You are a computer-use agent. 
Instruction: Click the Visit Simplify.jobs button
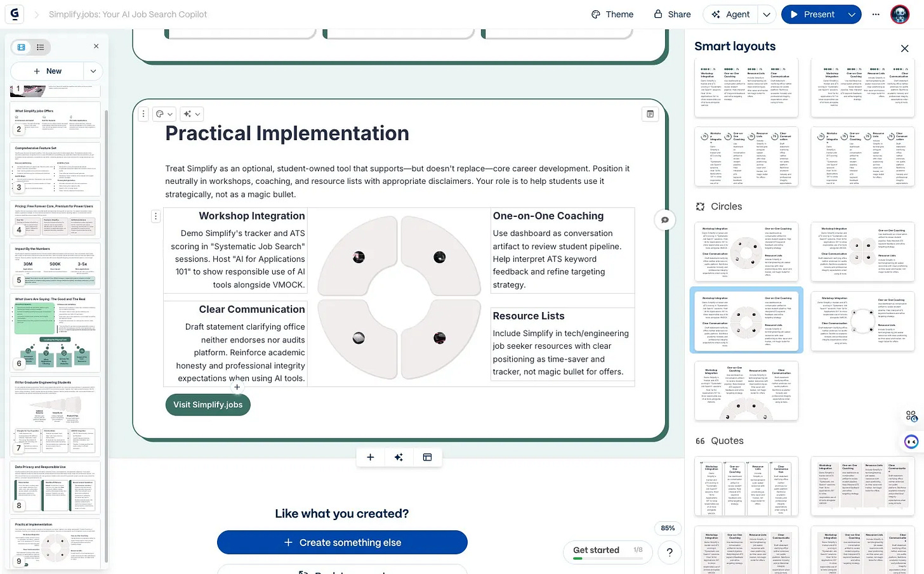(208, 405)
